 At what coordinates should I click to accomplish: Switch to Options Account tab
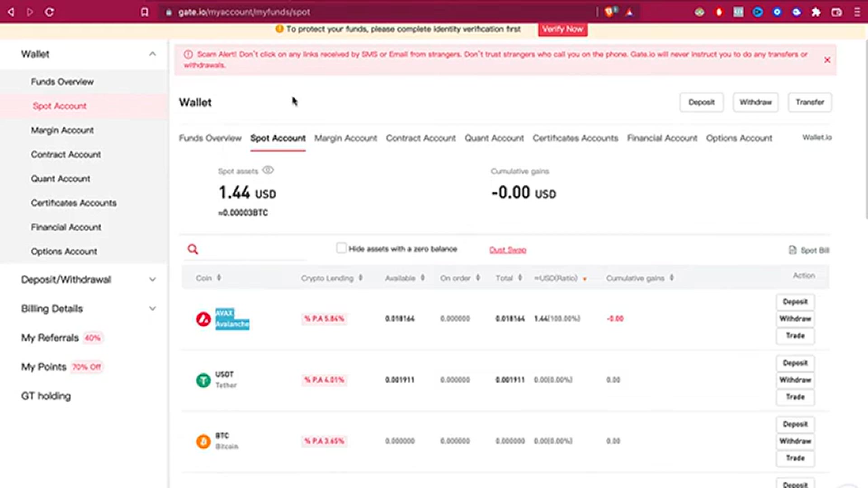(x=739, y=138)
